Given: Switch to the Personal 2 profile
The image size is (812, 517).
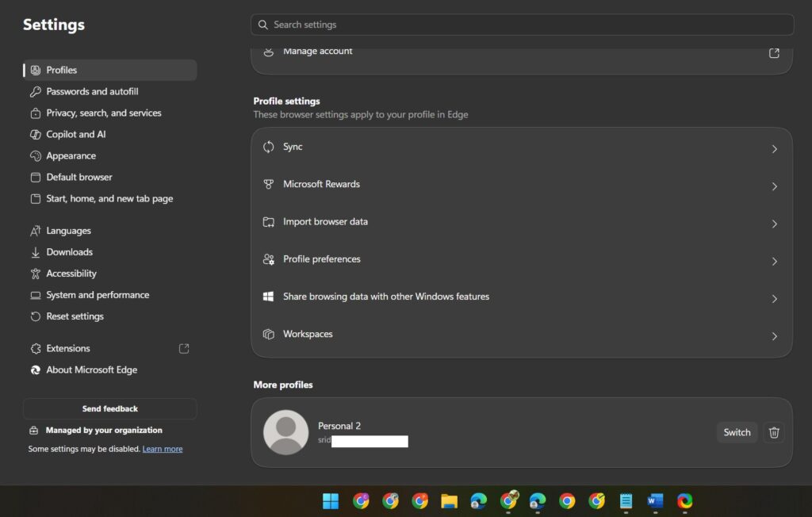Looking at the screenshot, I should click(737, 433).
